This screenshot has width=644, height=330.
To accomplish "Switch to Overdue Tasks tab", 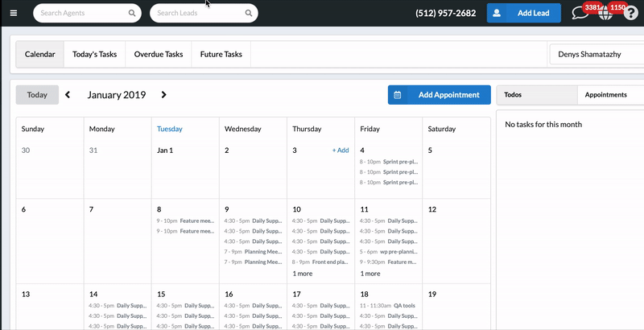I will [159, 55].
